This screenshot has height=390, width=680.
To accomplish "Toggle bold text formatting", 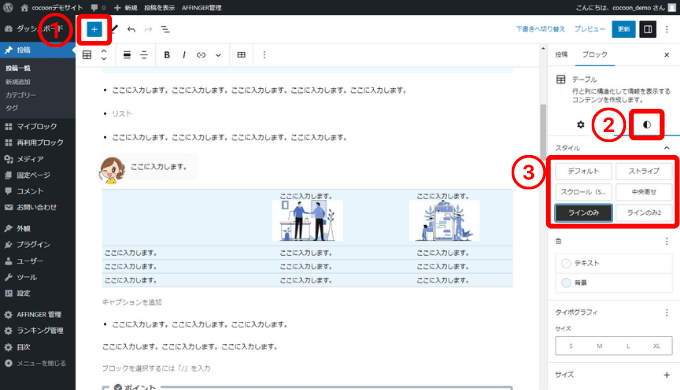I will pos(167,55).
